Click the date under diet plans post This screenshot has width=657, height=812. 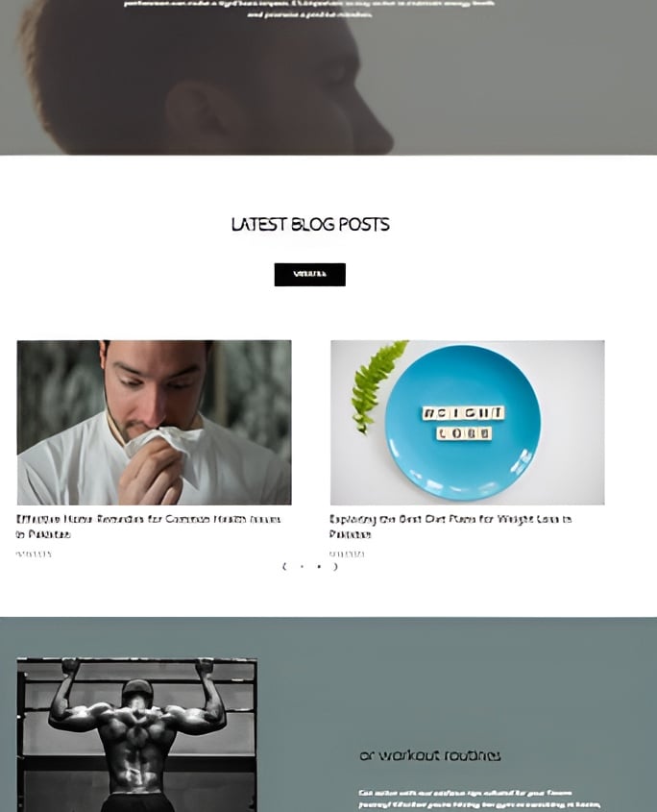pyautogui.click(x=347, y=554)
